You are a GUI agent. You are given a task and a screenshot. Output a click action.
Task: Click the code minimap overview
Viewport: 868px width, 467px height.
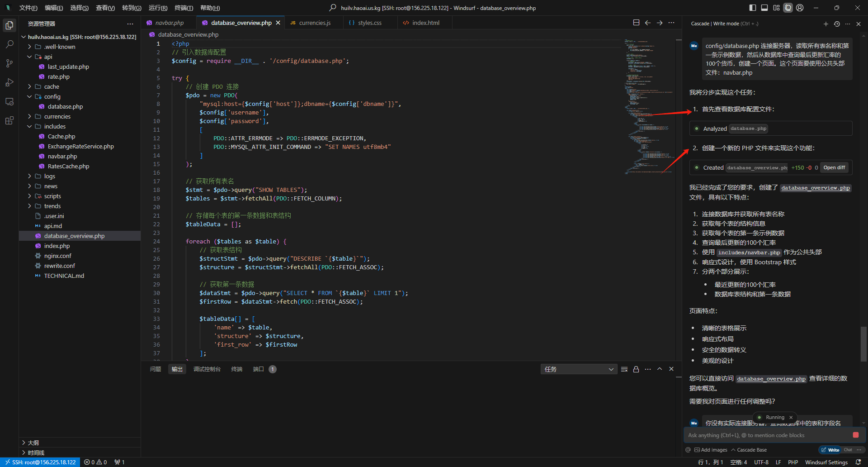(x=649, y=106)
